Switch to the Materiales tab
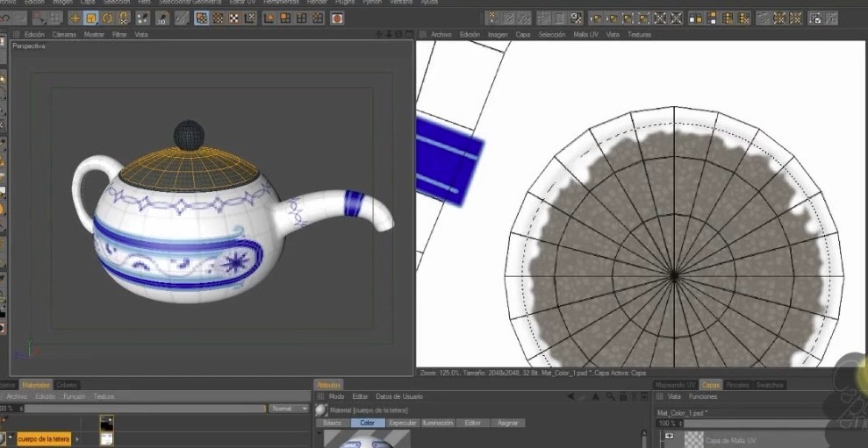The height and width of the screenshot is (448, 868). click(x=36, y=385)
